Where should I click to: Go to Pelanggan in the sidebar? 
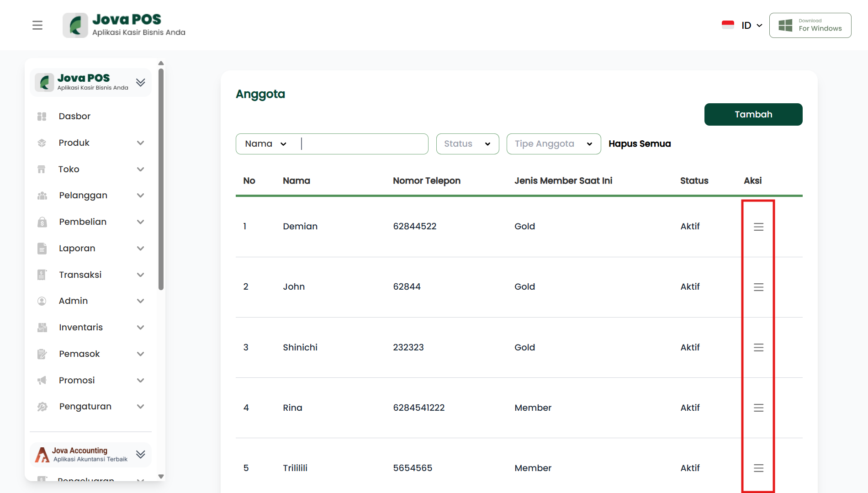click(x=83, y=196)
